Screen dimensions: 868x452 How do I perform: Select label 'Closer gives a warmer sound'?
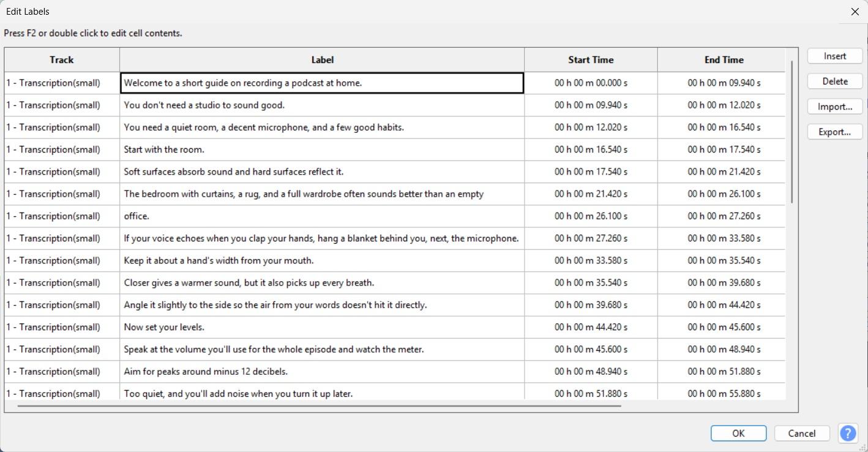tap(322, 283)
